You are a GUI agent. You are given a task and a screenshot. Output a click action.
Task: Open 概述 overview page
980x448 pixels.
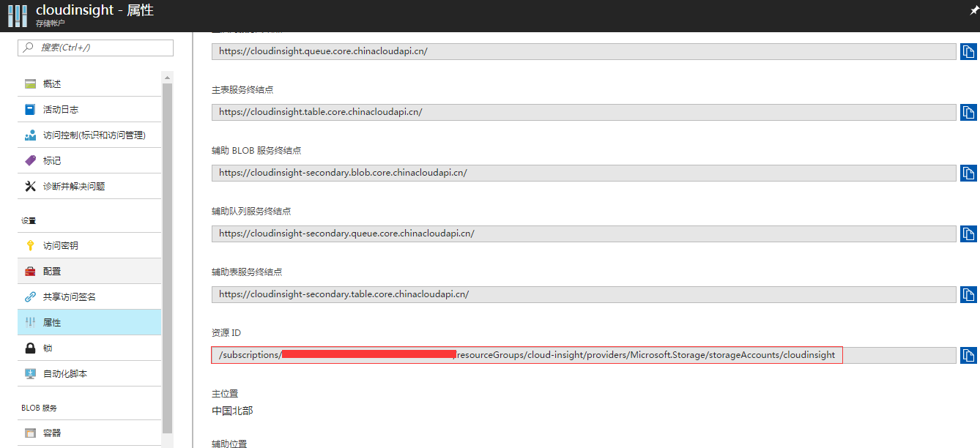(x=52, y=84)
